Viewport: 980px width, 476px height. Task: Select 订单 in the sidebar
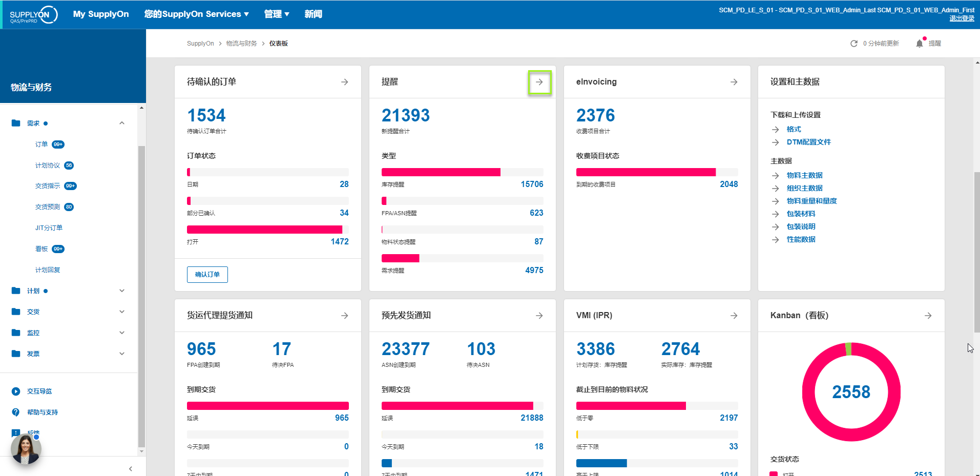tap(41, 144)
